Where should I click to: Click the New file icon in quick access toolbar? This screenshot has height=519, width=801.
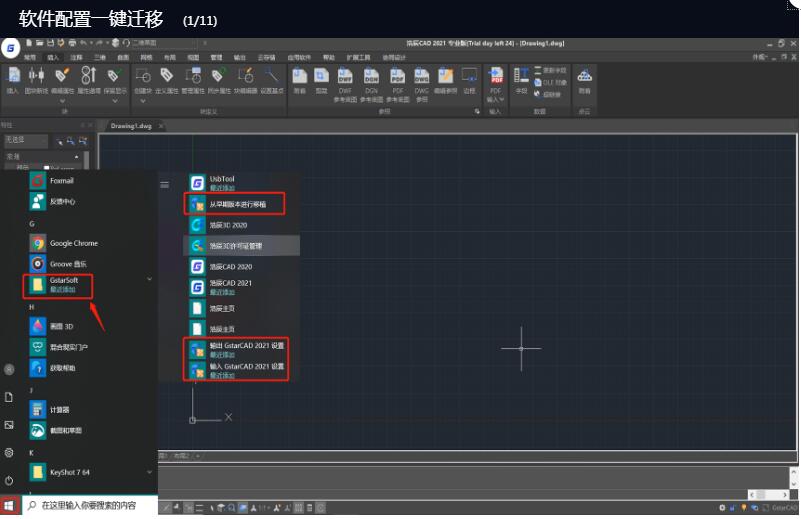[x=29, y=43]
